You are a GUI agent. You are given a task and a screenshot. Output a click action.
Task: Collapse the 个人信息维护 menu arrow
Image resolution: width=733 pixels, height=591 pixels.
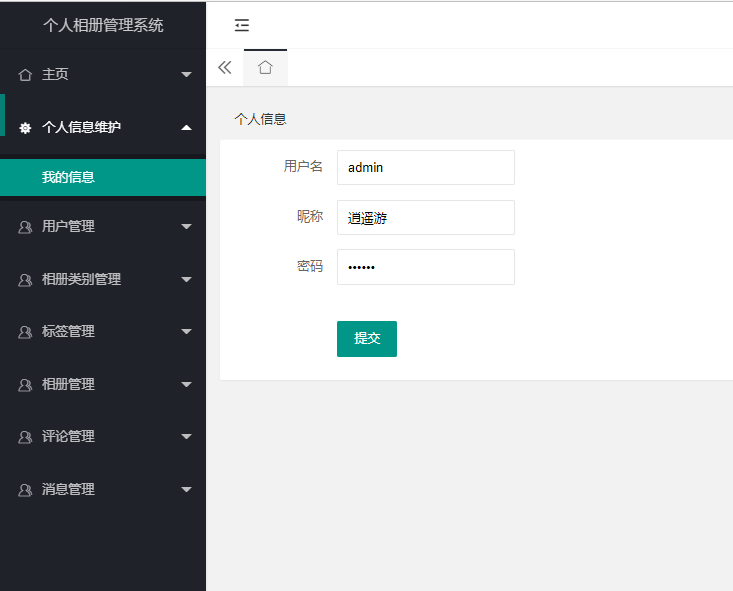coord(187,128)
